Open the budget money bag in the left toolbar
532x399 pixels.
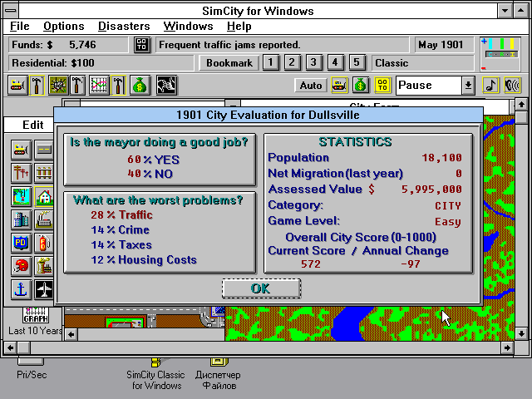[140, 85]
